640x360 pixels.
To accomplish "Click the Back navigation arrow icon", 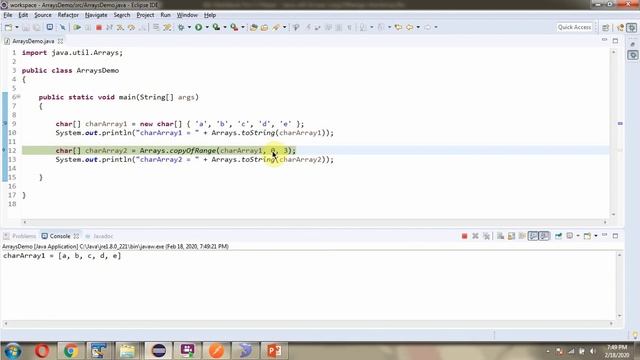I will tap(409, 27).
